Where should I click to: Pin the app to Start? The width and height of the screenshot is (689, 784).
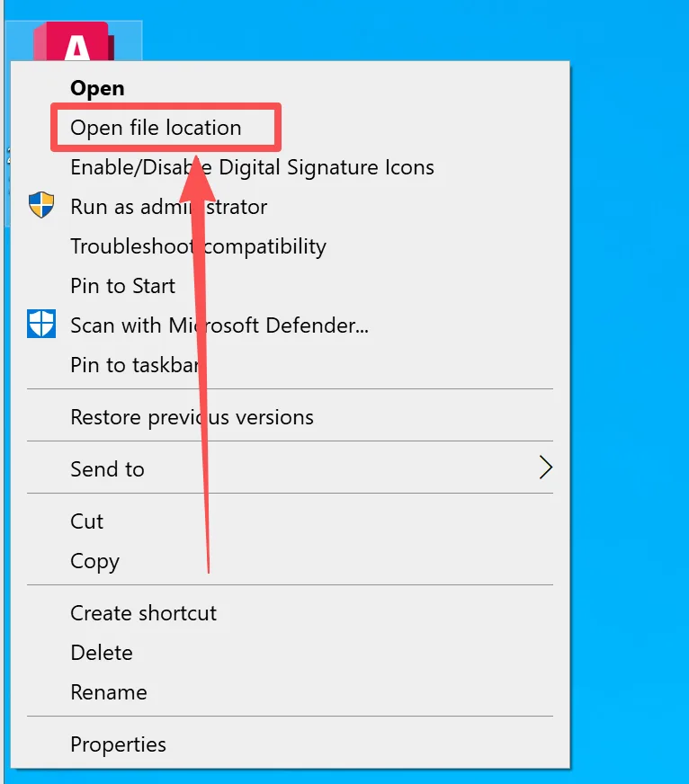click(x=122, y=286)
